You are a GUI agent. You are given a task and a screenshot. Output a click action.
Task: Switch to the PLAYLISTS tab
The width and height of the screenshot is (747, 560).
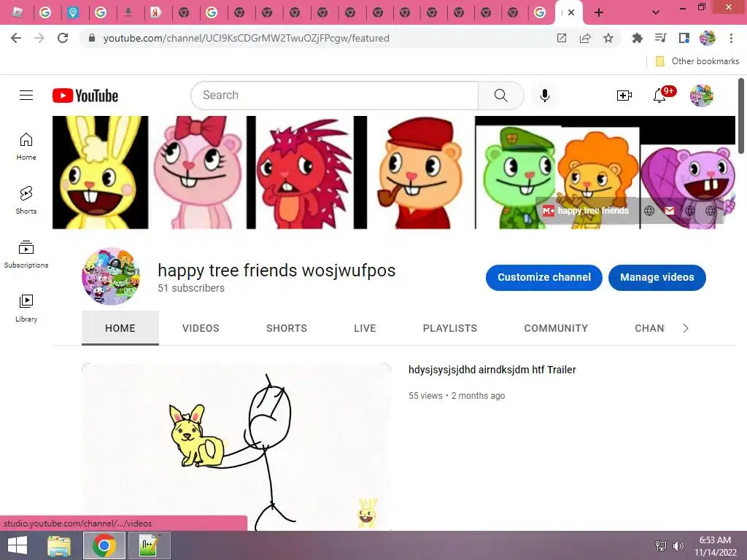click(449, 328)
